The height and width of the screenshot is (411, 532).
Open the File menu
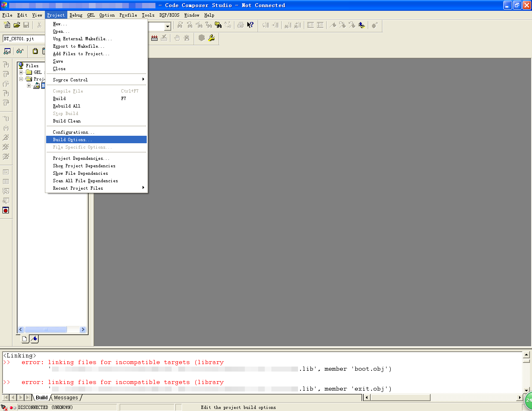pyautogui.click(x=7, y=15)
